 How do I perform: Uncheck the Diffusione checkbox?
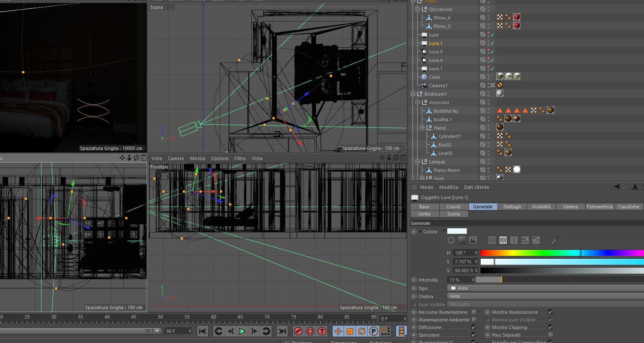(x=474, y=327)
